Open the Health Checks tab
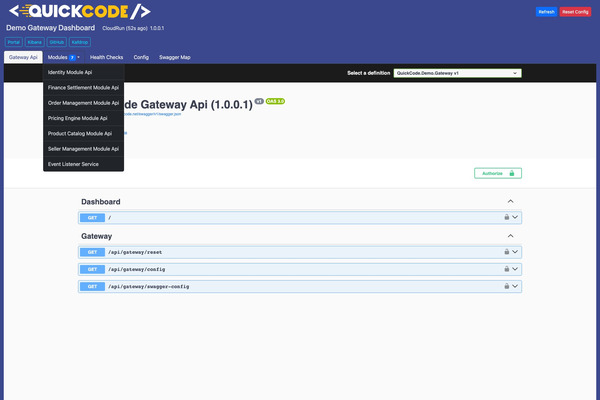 click(106, 57)
